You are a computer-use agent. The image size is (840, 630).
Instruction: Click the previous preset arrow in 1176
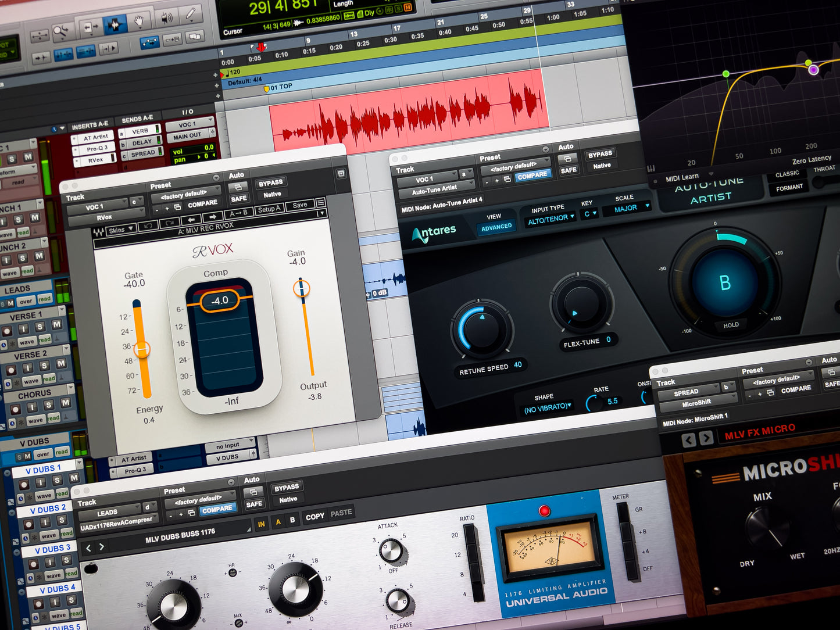(x=88, y=547)
